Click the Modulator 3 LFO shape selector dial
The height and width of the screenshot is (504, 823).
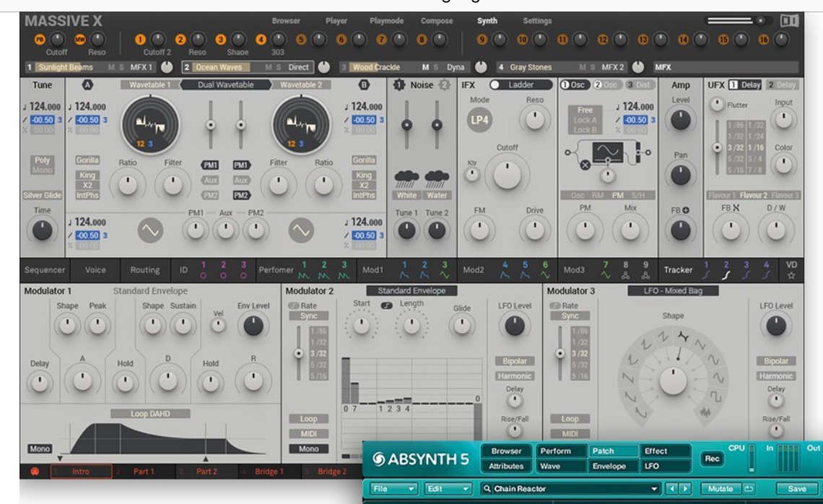(673, 381)
